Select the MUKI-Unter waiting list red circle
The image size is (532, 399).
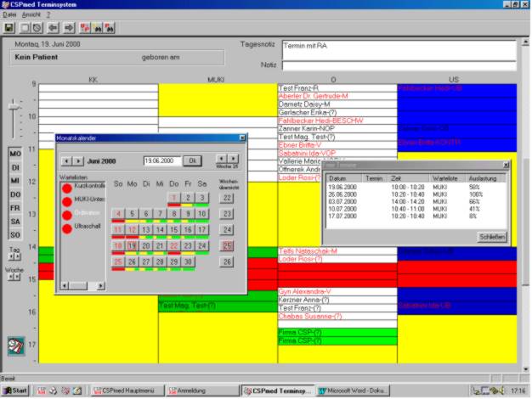point(67,202)
